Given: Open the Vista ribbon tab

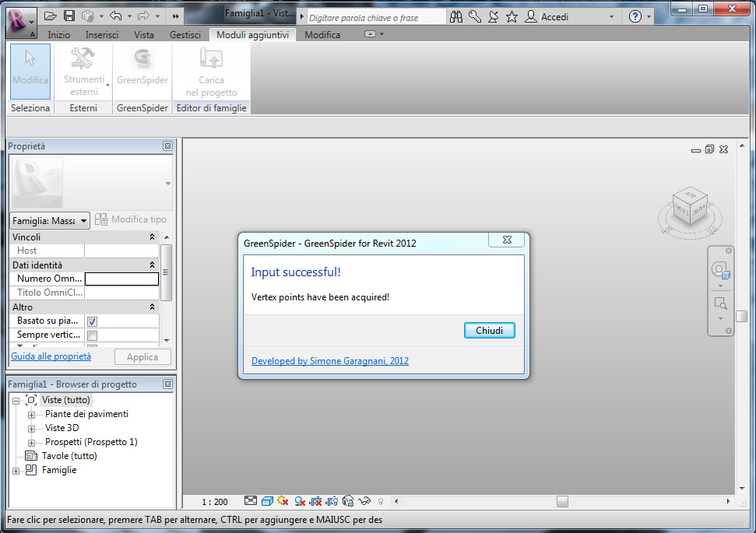Looking at the screenshot, I should pos(144,35).
